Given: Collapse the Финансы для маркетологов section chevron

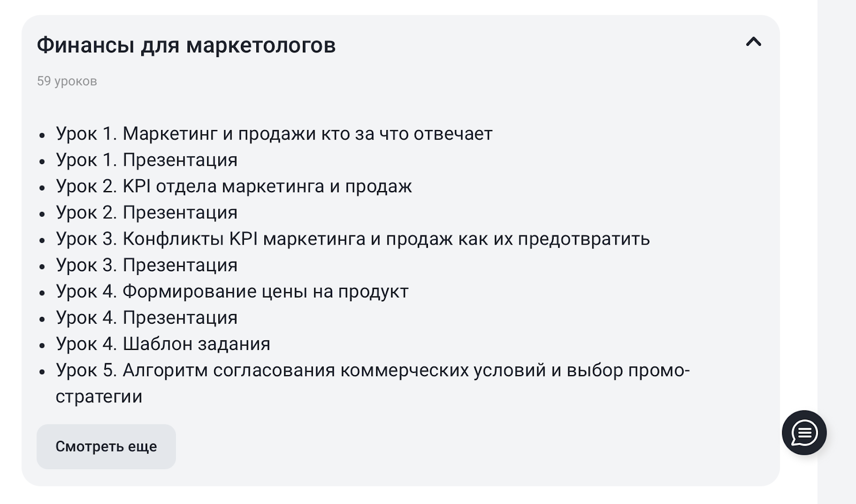Looking at the screenshot, I should click(x=753, y=42).
